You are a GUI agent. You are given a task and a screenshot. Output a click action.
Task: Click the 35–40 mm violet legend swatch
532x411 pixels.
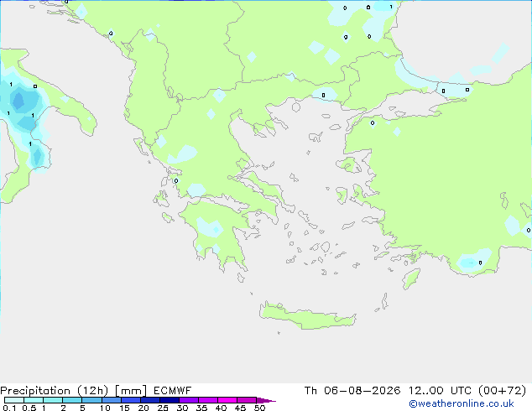coord(208,400)
